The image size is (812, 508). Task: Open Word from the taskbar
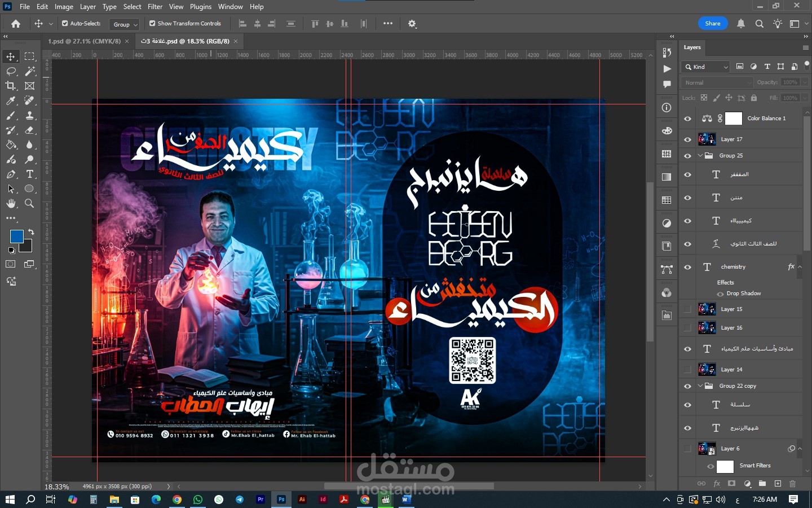(406, 500)
